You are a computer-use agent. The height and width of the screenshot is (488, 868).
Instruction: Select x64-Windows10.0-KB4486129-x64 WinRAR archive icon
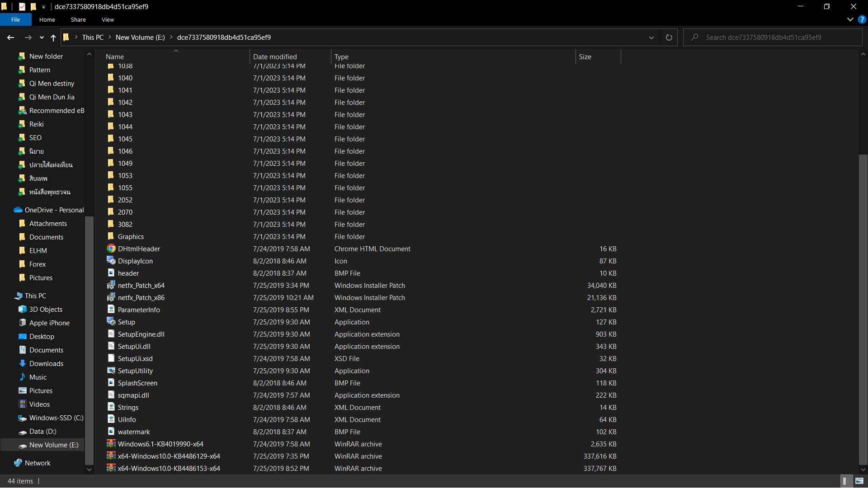click(111, 456)
